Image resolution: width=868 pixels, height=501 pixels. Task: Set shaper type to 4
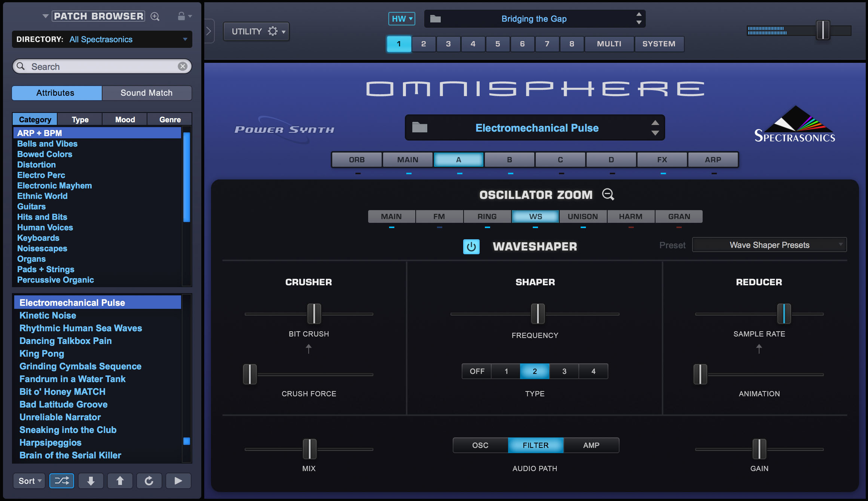(x=593, y=371)
